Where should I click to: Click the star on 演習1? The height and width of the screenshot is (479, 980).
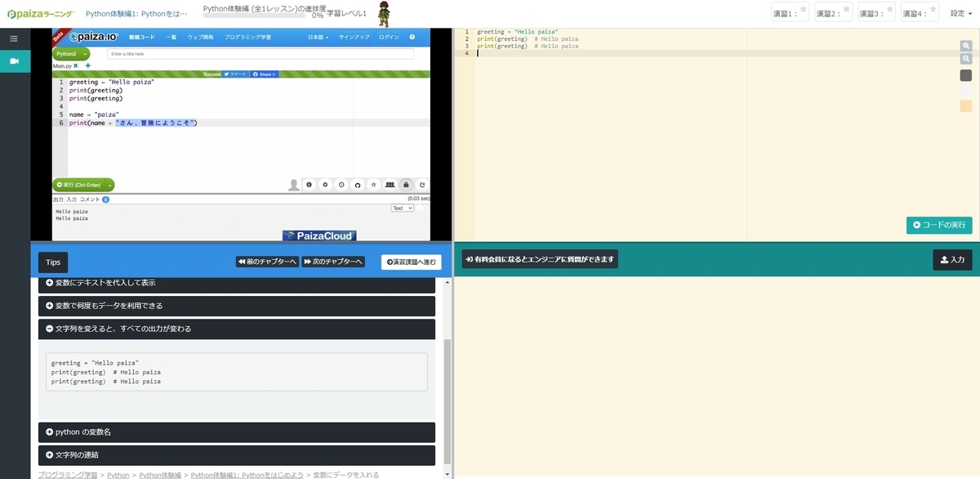point(803,10)
